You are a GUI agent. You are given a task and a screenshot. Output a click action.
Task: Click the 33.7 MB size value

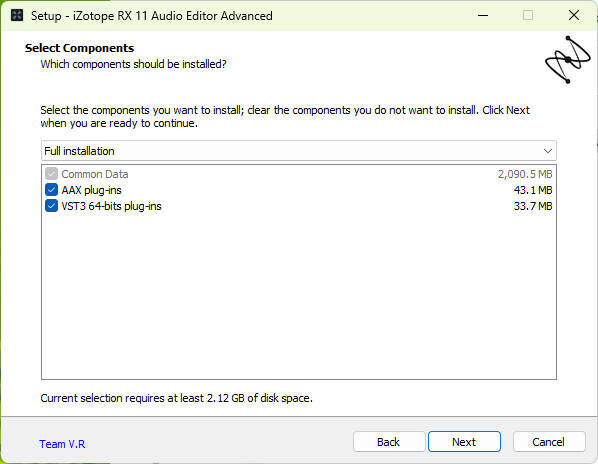533,206
